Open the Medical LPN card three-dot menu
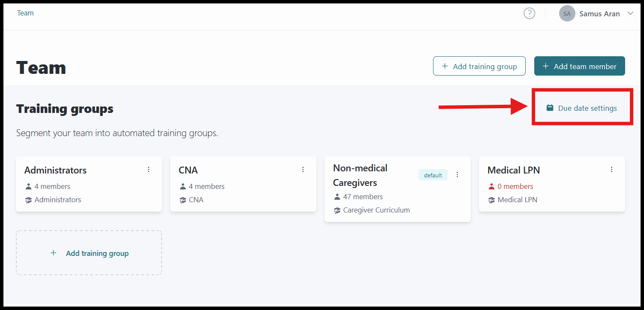644x310 pixels. (612, 170)
